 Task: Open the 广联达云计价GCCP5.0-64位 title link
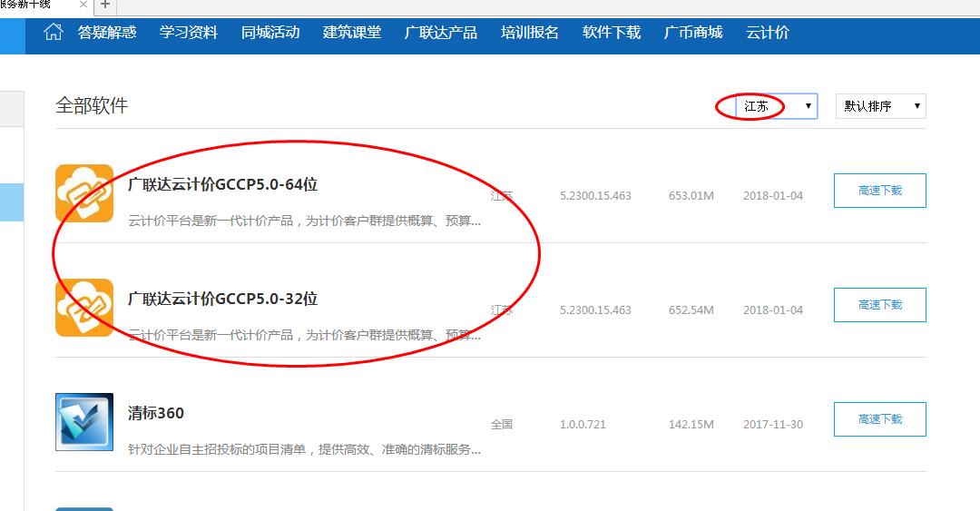pos(222,184)
